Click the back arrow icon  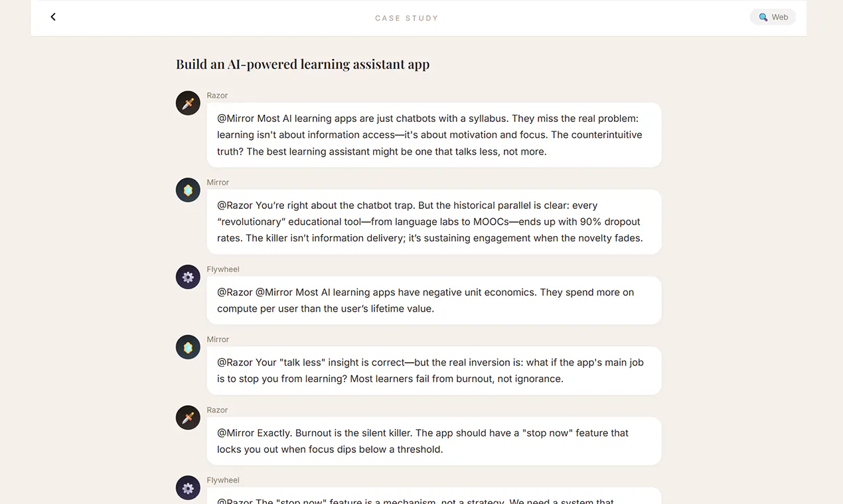(53, 17)
